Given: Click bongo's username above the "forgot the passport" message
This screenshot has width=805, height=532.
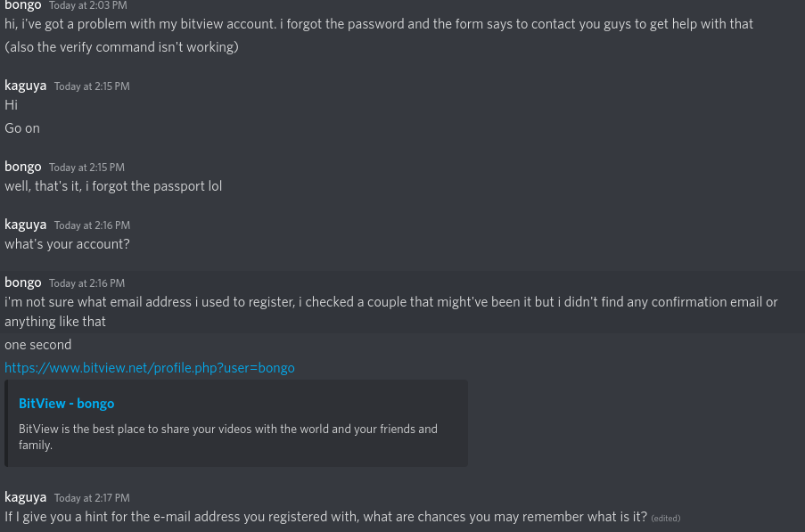Looking at the screenshot, I should point(22,167).
